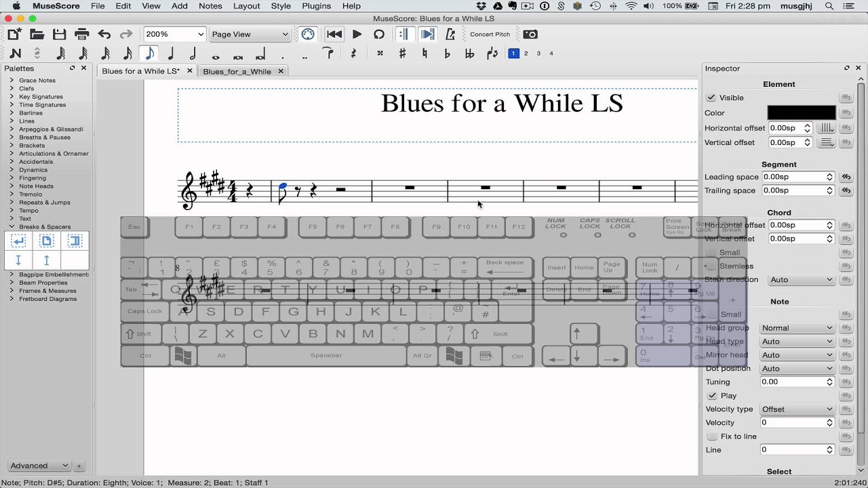
Task: Open the Layout menu
Action: [x=246, y=6]
